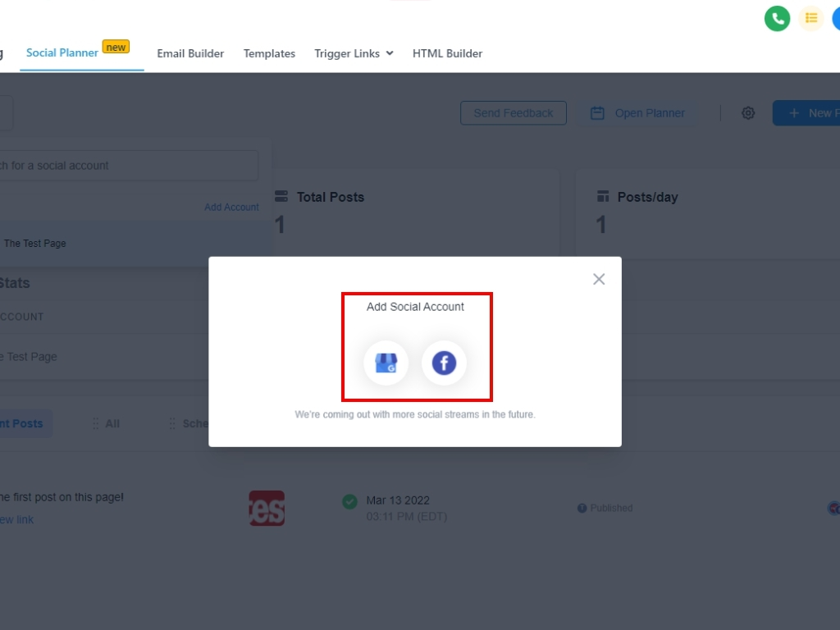Open the HTML Builder tab

[x=447, y=53]
